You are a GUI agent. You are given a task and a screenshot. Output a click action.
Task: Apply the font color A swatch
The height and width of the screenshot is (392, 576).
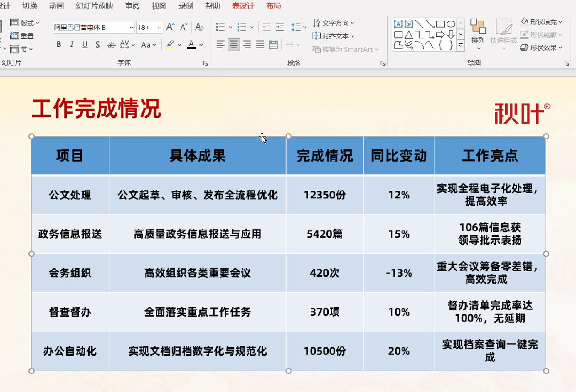pyautogui.click(x=192, y=45)
